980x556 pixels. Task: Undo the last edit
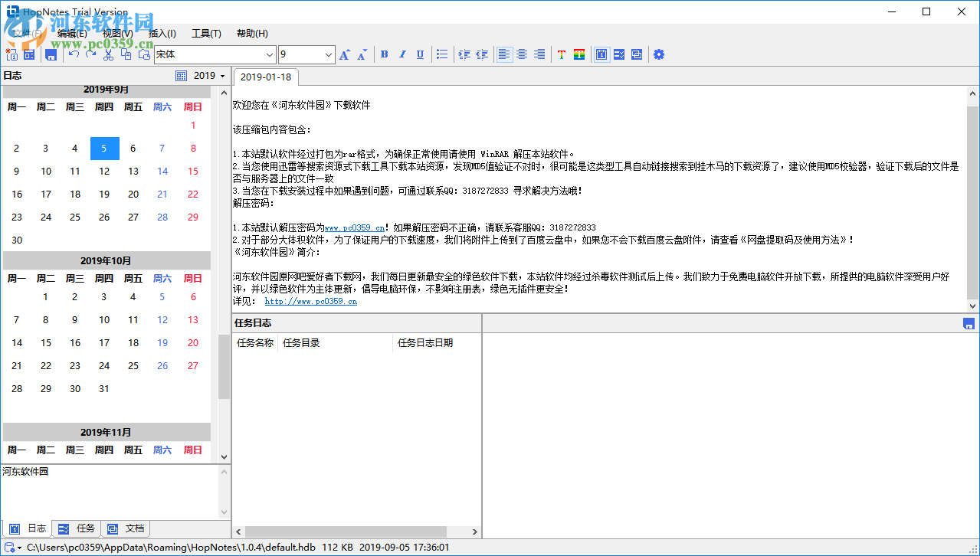[x=74, y=54]
